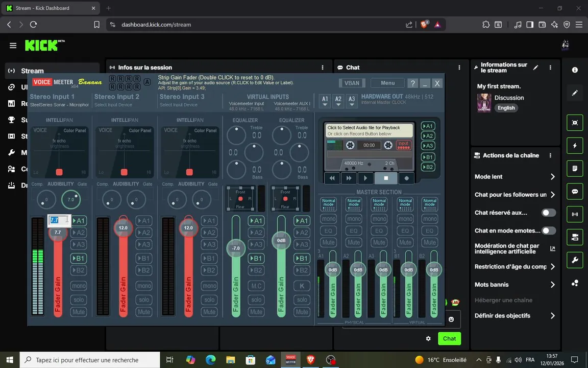Open the speech bubble sidebar icon
Screen dimensions: 588x368
point(575,192)
